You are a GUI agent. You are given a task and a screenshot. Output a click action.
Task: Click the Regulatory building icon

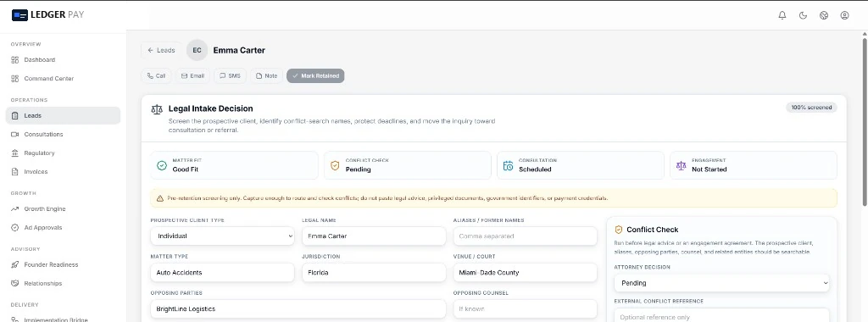coord(15,153)
